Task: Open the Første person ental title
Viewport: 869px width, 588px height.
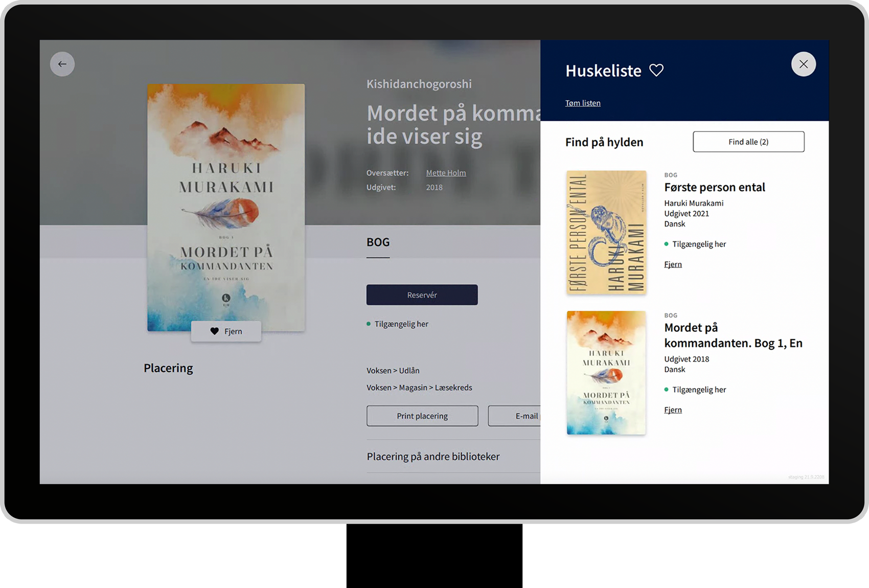Action: pos(715,187)
